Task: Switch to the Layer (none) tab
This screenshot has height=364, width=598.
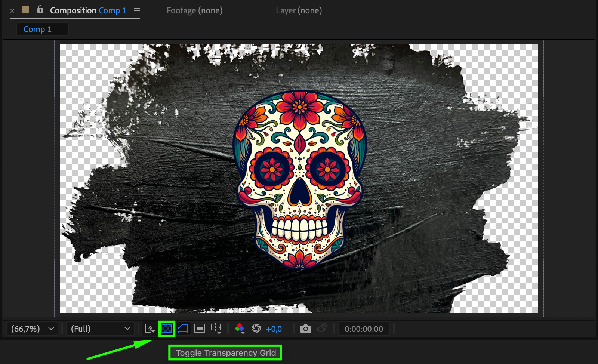Action: pyautogui.click(x=299, y=10)
